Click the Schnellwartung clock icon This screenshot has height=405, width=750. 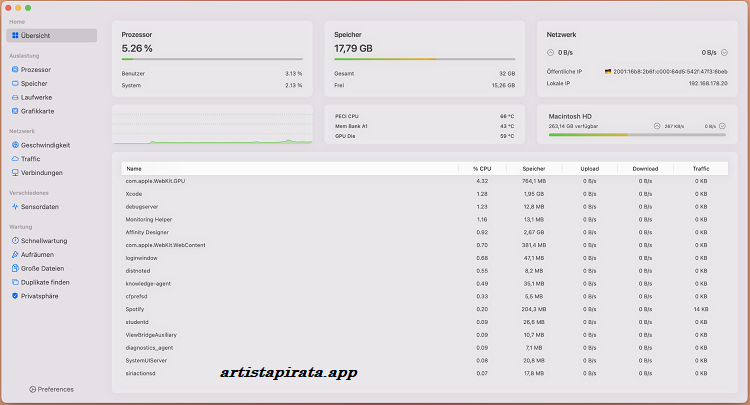tap(15, 241)
